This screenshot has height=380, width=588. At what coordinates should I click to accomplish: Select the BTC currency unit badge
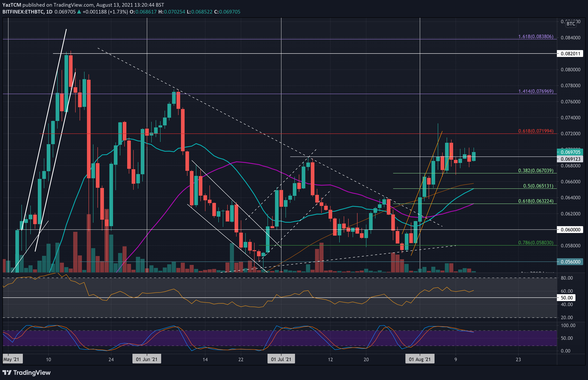(x=571, y=24)
